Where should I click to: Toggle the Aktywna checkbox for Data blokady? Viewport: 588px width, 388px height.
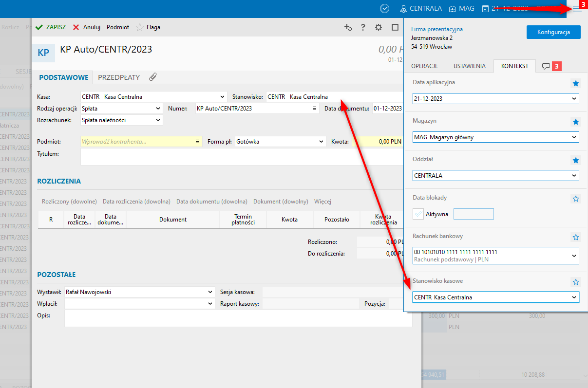[x=418, y=214]
